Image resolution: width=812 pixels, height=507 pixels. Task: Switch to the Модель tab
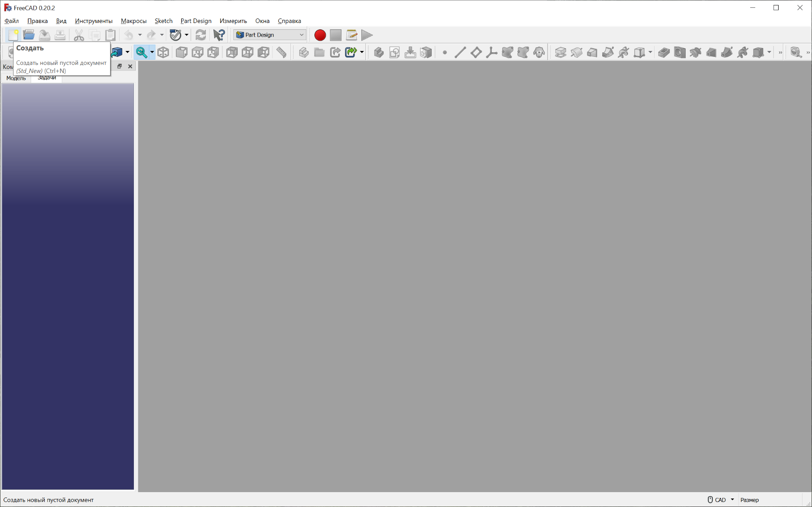point(16,78)
